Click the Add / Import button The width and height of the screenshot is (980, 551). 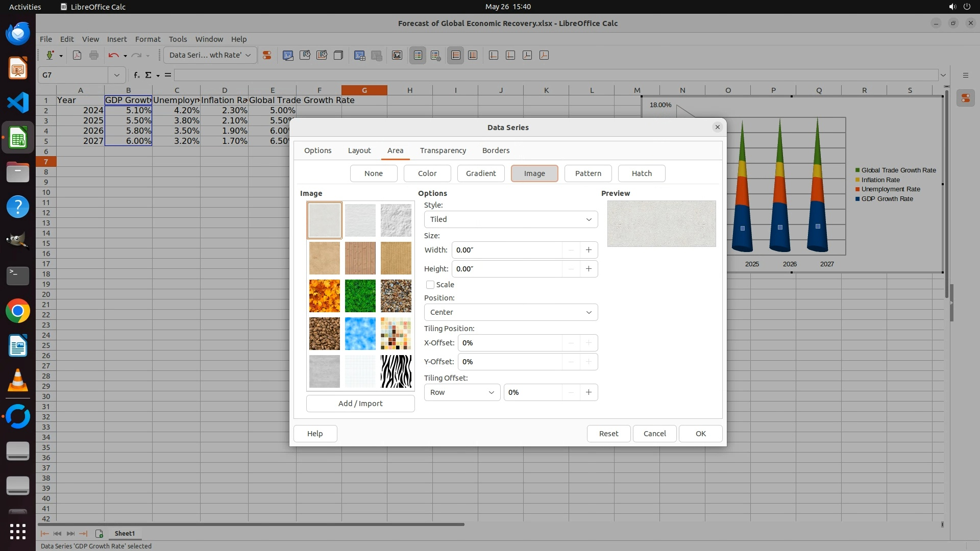click(x=360, y=404)
